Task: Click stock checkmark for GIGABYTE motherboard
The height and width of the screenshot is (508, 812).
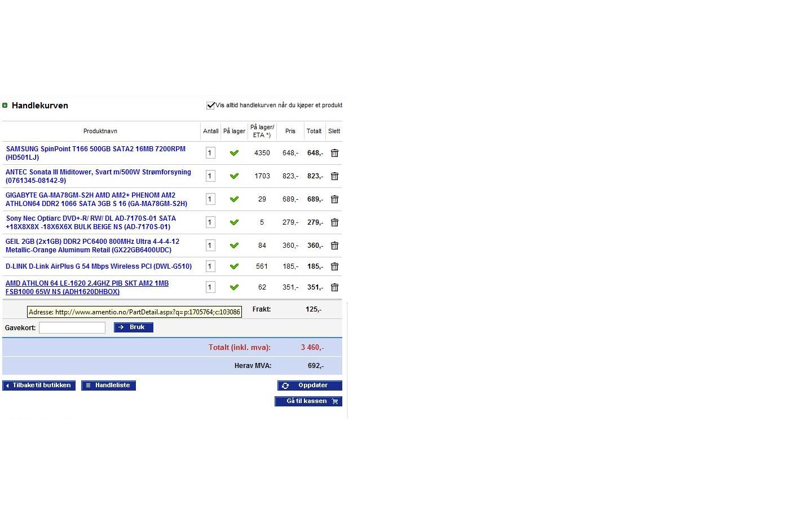Action: point(234,199)
